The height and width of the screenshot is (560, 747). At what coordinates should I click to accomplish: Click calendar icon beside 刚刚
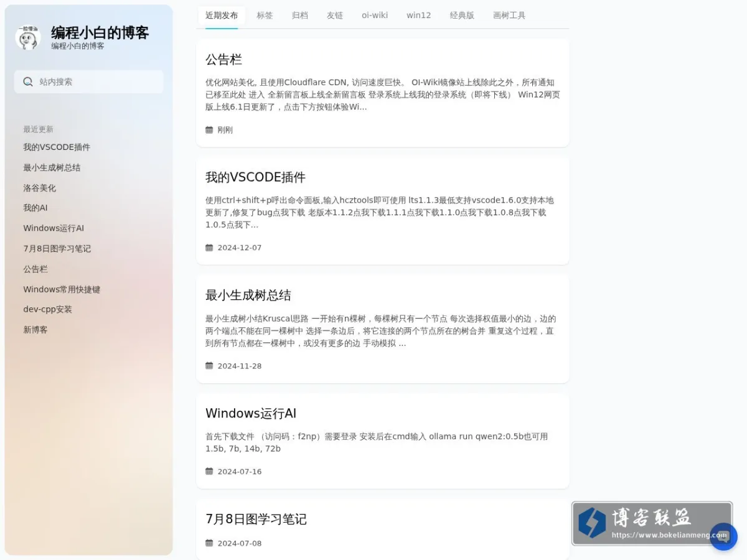(x=209, y=130)
